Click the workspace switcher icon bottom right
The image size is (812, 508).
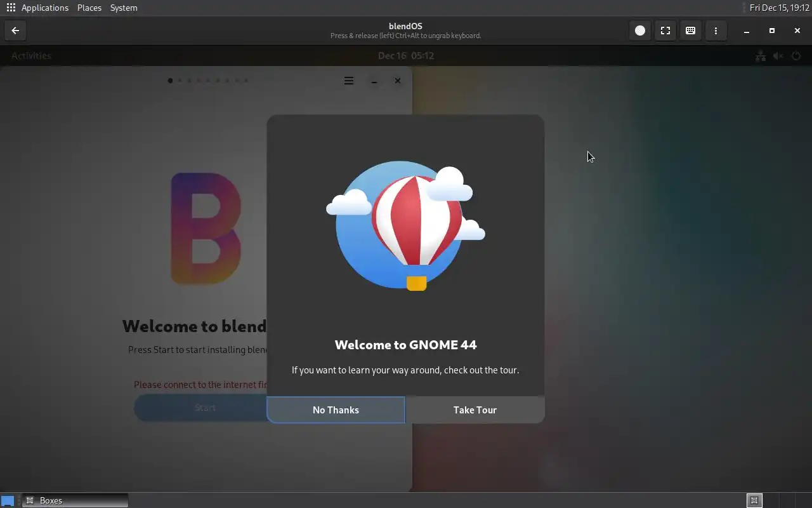click(754, 500)
